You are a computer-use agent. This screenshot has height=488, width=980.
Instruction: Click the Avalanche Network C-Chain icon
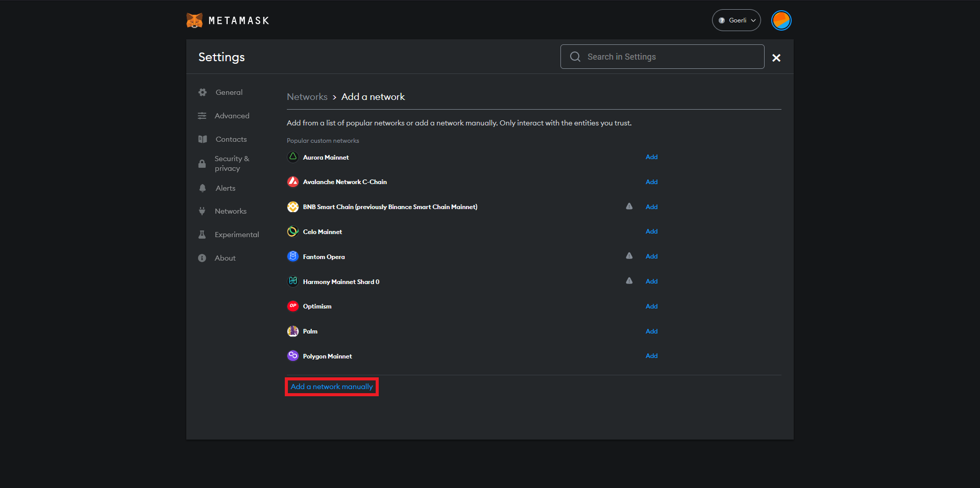tap(292, 182)
